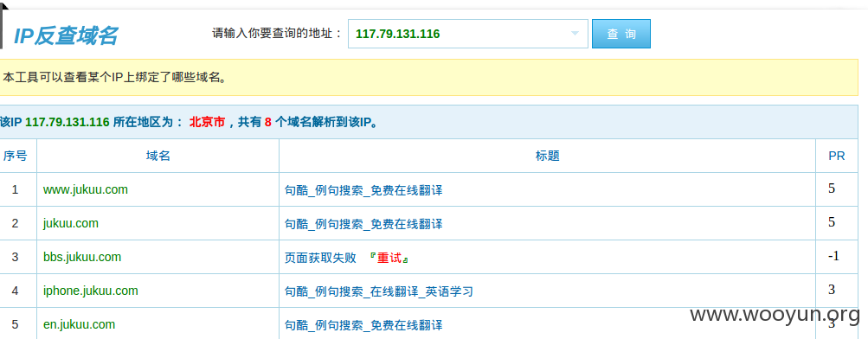Image resolution: width=868 pixels, height=339 pixels.
Task: Open the IP address dropdown arrow
Action: point(575,34)
